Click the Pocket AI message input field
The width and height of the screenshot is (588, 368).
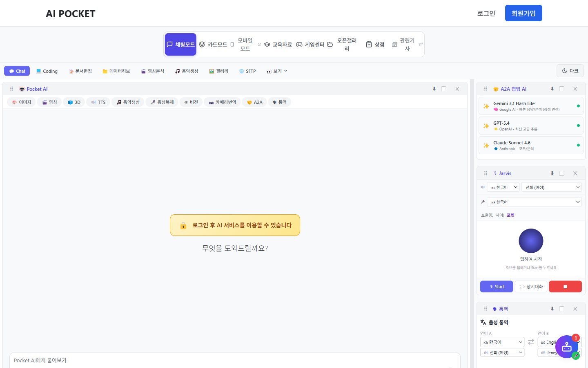coord(235,360)
